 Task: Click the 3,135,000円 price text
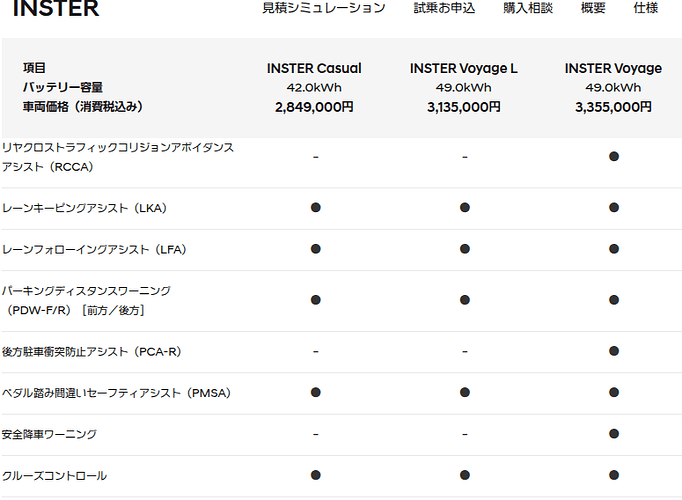tap(464, 107)
